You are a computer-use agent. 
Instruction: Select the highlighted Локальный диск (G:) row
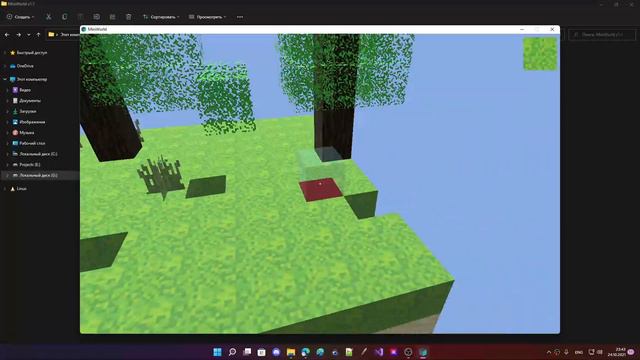tap(40, 175)
